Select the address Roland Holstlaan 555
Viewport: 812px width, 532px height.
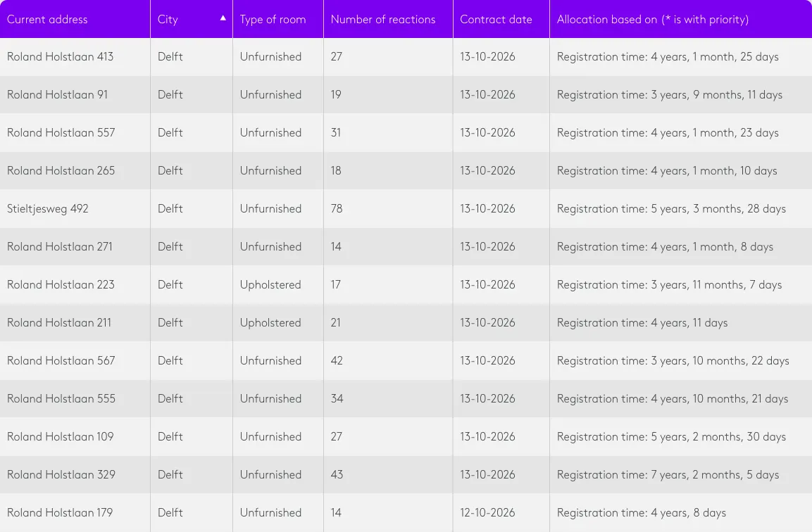61,398
